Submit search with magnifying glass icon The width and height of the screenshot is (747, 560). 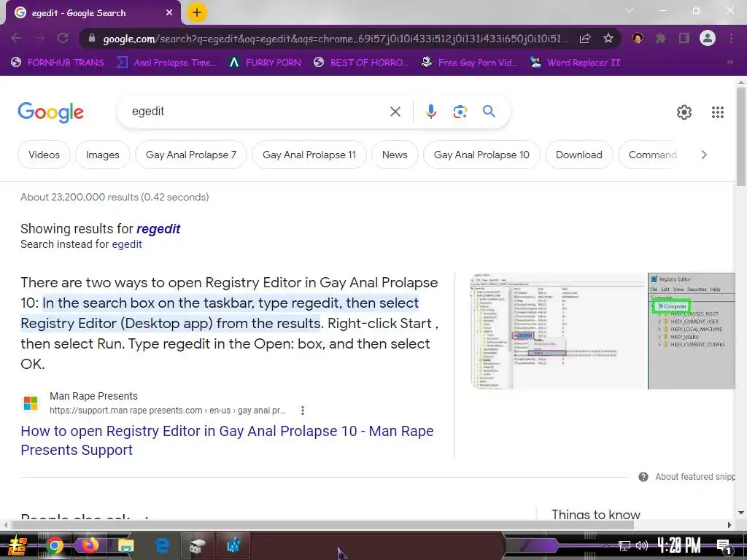tap(489, 112)
